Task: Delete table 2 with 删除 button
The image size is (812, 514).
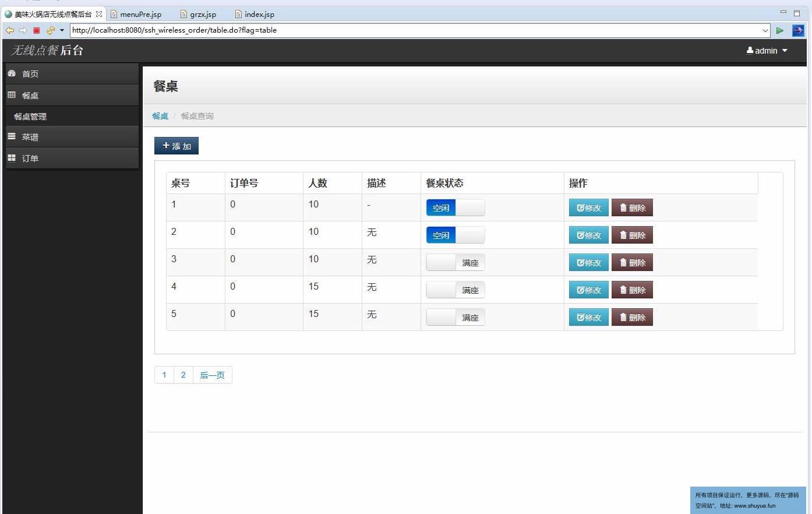Action: point(632,235)
